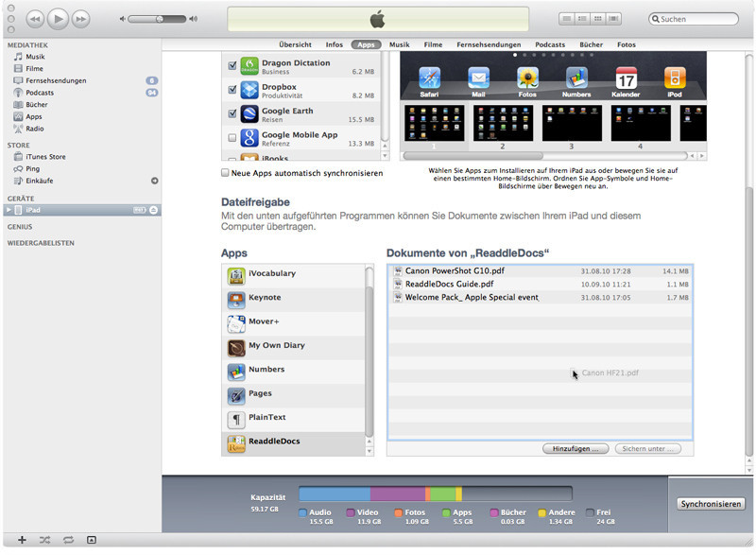Click the home screens horizontal scrollbar
The height and width of the screenshot is (555, 756).
coord(473,156)
